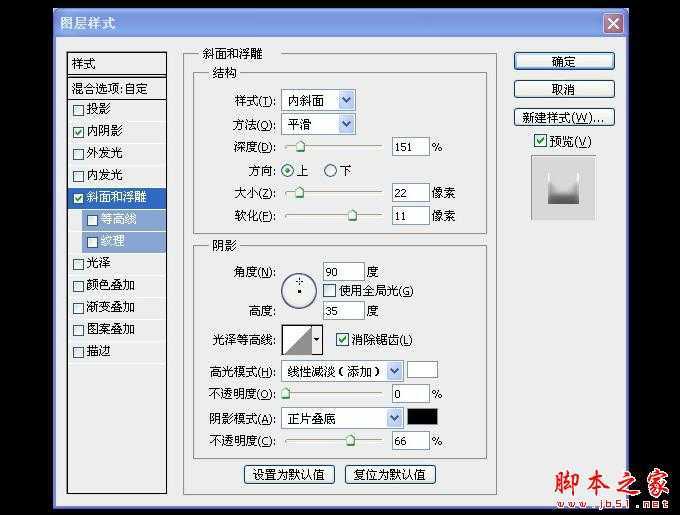Image resolution: width=680 pixels, height=515 pixels.
Task: Select the 光泽 style row label
Action: tap(98, 263)
